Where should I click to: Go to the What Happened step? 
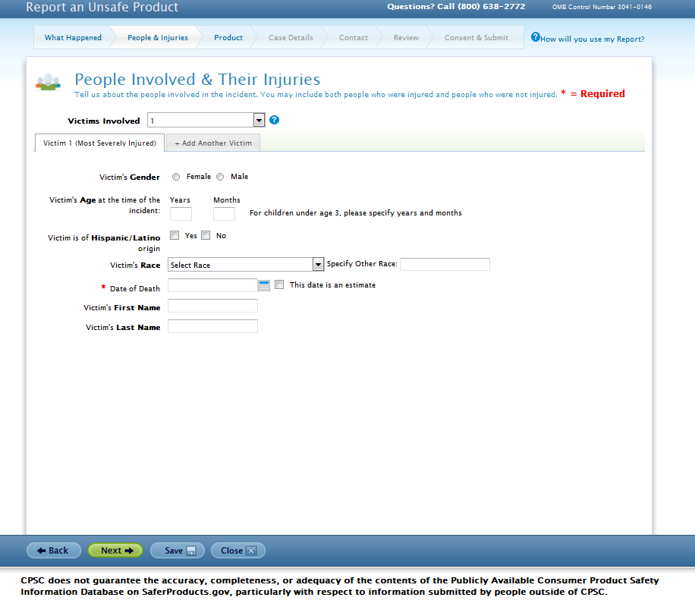(73, 38)
